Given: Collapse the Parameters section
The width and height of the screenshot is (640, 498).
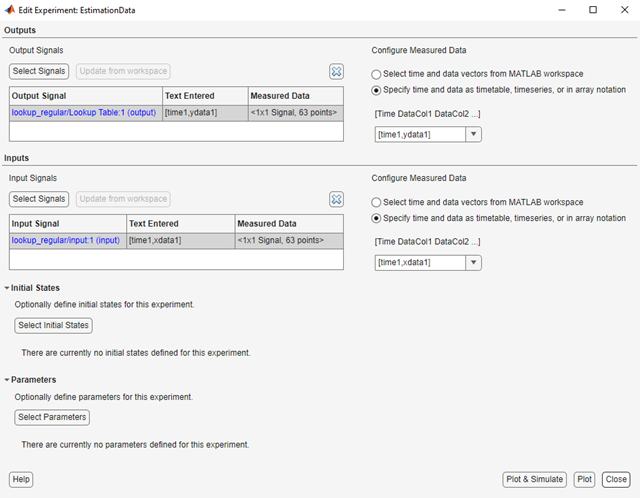Looking at the screenshot, I should coord(7,380).
